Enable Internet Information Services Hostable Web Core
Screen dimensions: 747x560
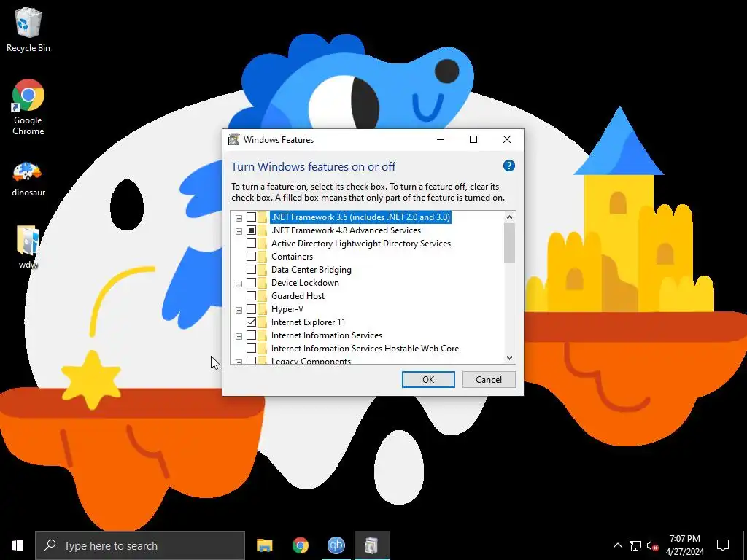coord(251,348)
